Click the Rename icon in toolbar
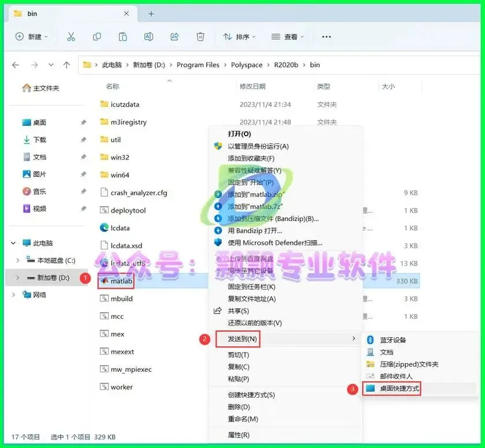Image resolution: width=485 pixels, height=448 pixels. pos(149,37)
